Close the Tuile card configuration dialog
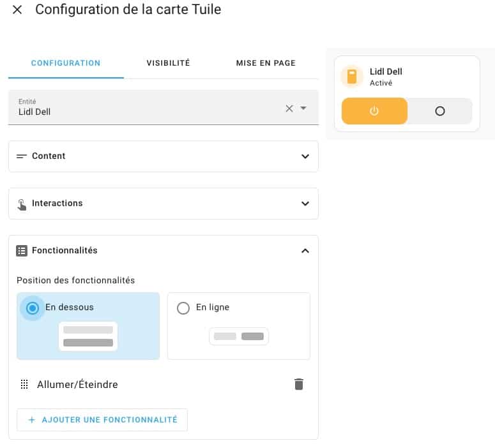495x448 pixels. tap(17, 10)
